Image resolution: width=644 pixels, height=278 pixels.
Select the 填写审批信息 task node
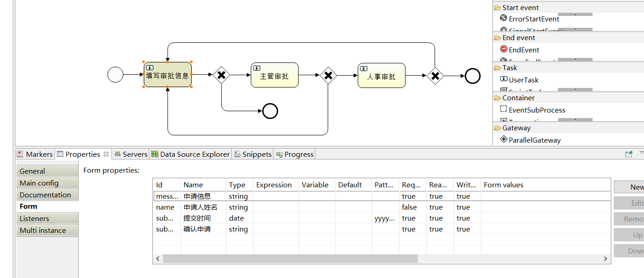click(167, 75)
